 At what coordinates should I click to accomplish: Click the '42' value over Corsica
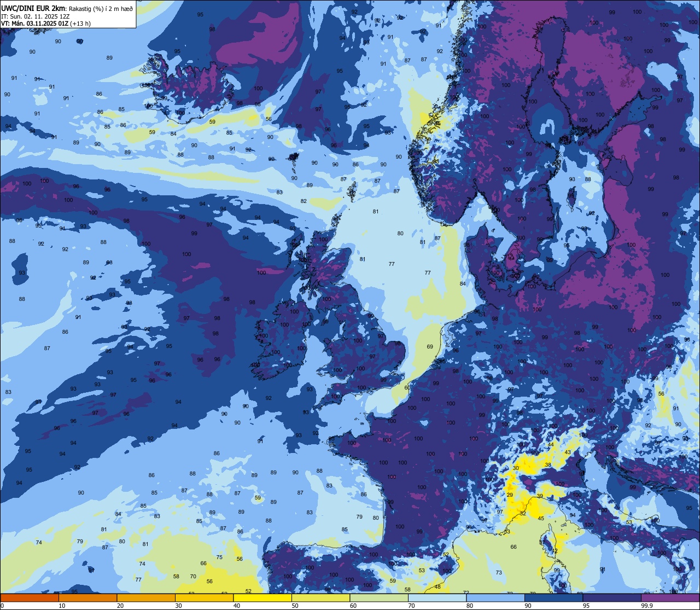pyautogui.click(x=555, y=551)
